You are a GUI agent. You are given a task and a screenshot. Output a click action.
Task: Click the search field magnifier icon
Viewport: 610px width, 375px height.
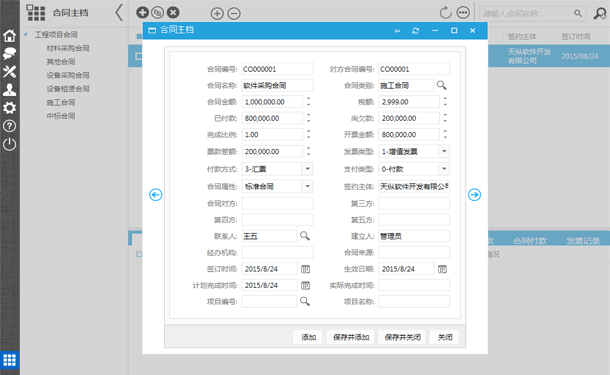(578, 13)
